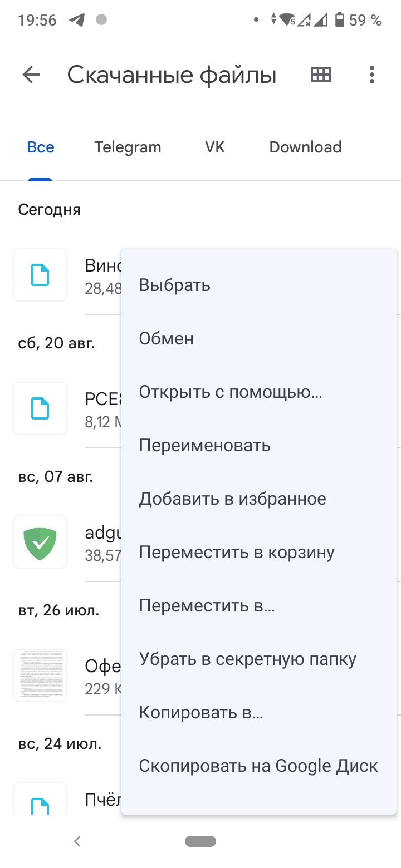This screenshot has height=868, width=401.
Task: Tap Добавить в избранное
Action: click(233, 499)
